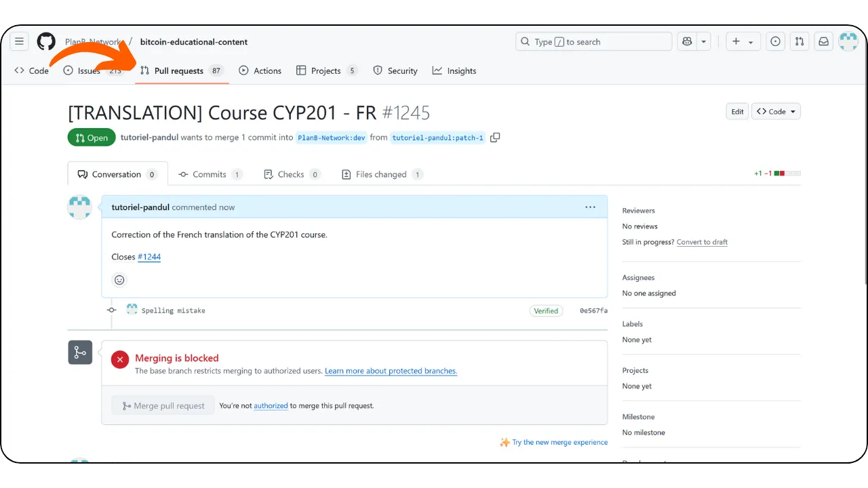Click the Reviewers sidebar heading
Viewport: 868px width, 488px height.
pyautogui.click(x=639, y=211)
